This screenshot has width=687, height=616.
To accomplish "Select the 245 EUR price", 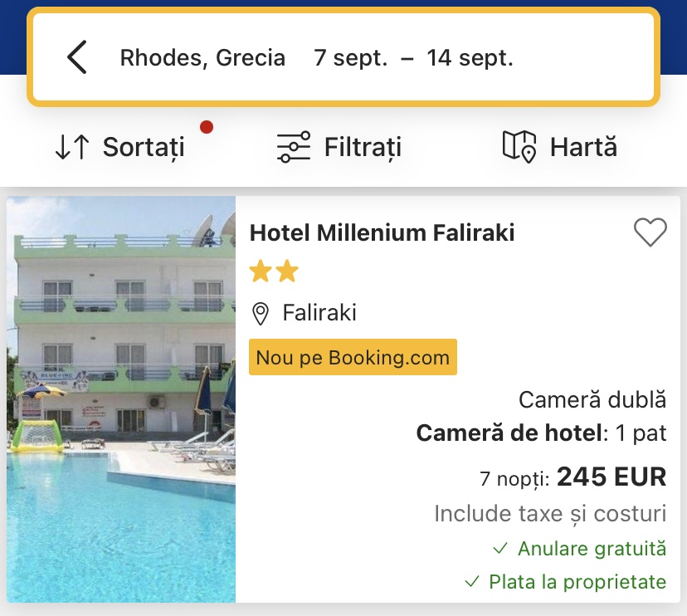I will coord(611,477).
